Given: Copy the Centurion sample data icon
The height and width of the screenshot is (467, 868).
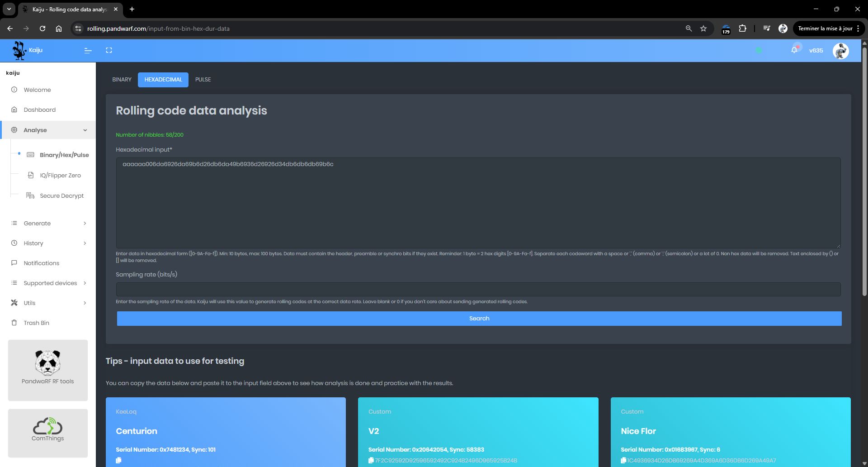Looking at the screenshot, I should [118, 460].
